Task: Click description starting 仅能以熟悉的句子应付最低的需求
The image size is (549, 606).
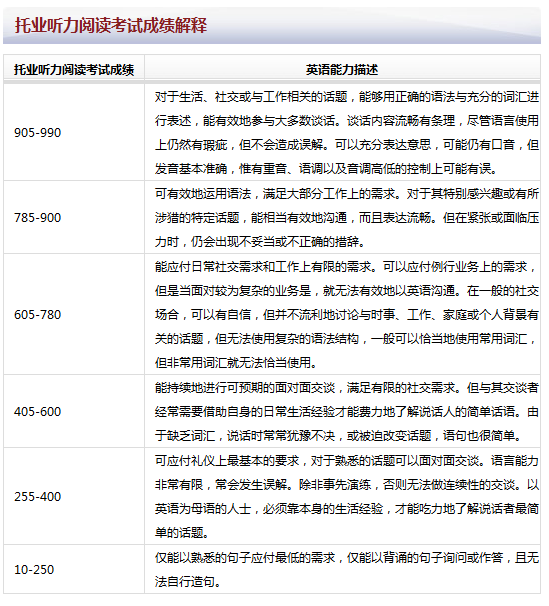Action: (x=347, y=570)
